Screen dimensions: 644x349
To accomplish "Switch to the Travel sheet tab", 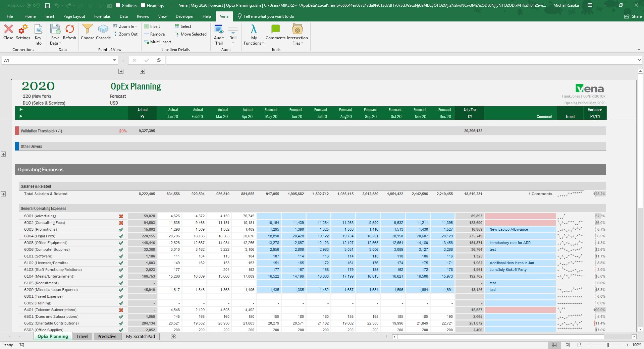I will [82, 337].
